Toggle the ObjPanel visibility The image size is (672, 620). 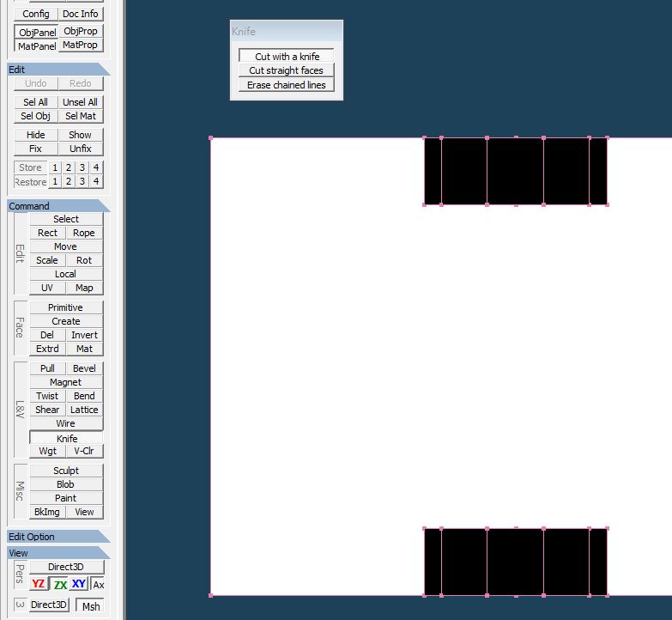point(37,32)
